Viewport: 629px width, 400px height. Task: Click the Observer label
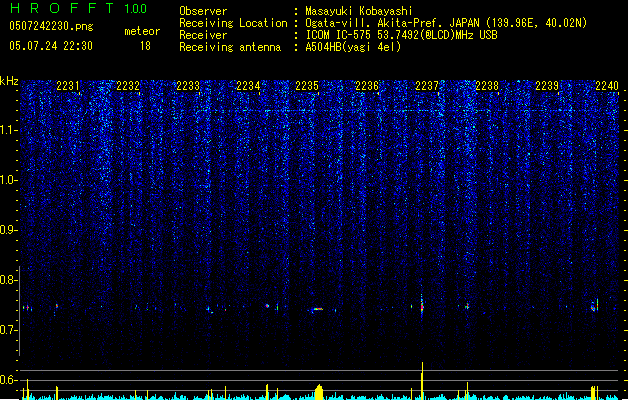203,11
